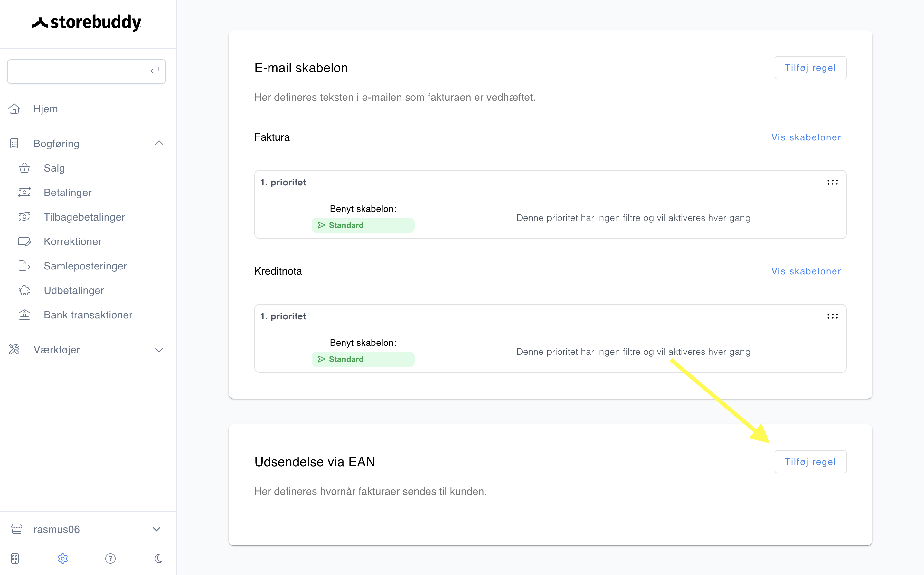This screenshot has height=575, width=924.
Task: Click the '1. prioritet' heading under Kreditnota
Action: tap(283, 316)
